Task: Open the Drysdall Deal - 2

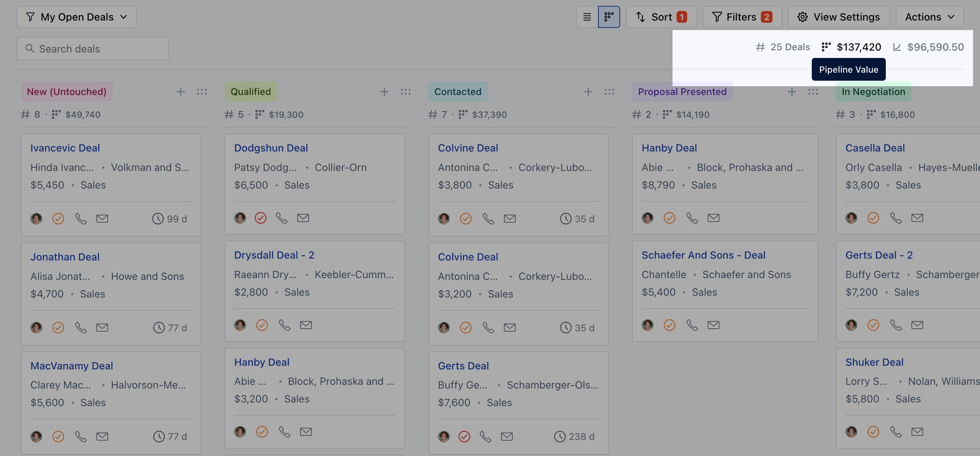Action: [x=274, y=255]
